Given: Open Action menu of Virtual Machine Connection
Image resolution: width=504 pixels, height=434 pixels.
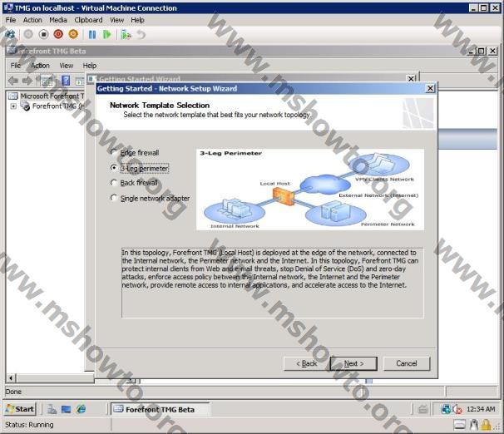Looking at the screenshot, I should [32, 20].
